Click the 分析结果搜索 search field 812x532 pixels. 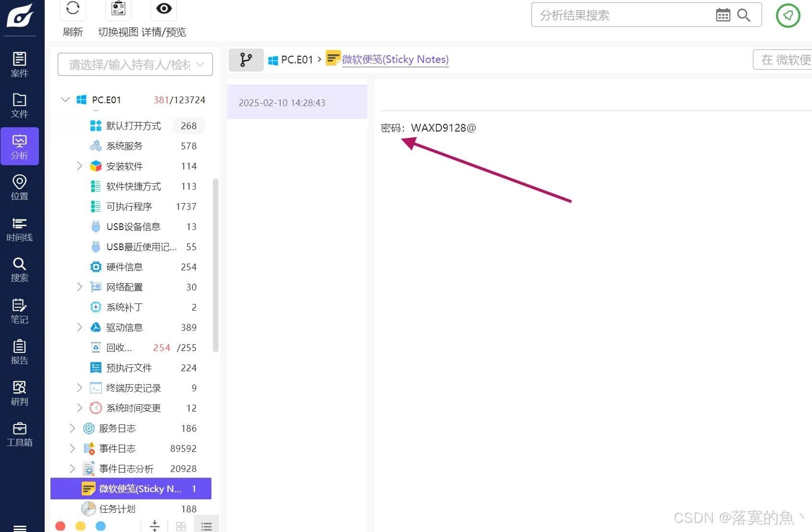click(x=625, y=15)
